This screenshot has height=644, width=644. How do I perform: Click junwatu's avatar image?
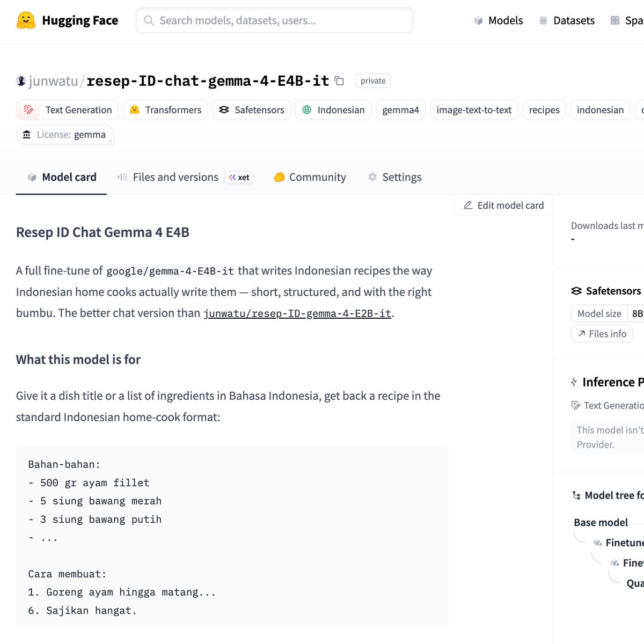pos(21,81)
